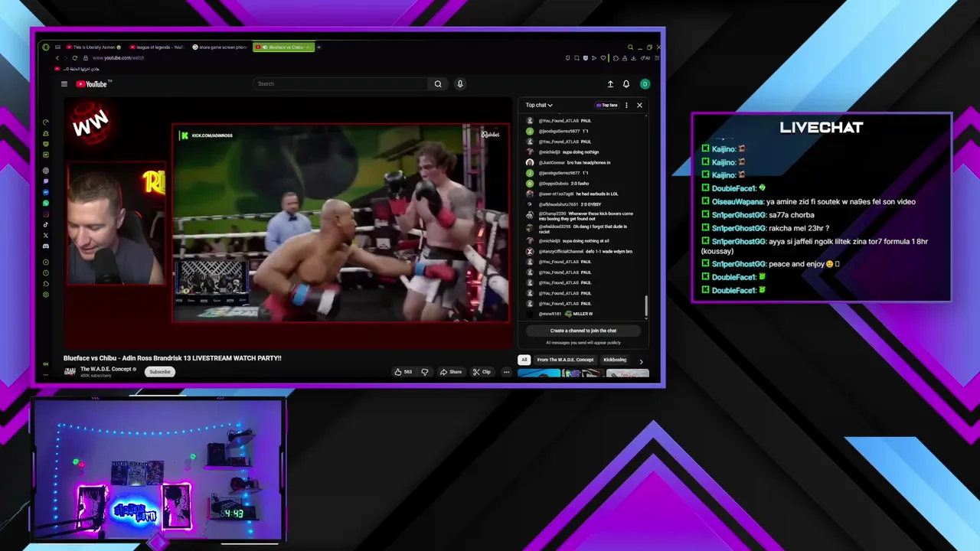
Task: Click The W.A.D.E. Concept channel avatar
Action: (x=70, y=371)
